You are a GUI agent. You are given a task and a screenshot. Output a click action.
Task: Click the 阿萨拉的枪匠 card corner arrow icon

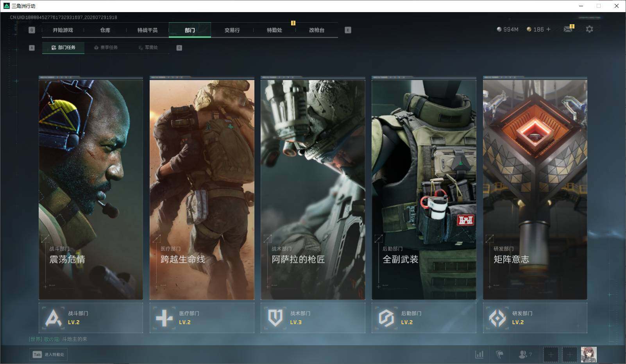(x=267, y=238)
